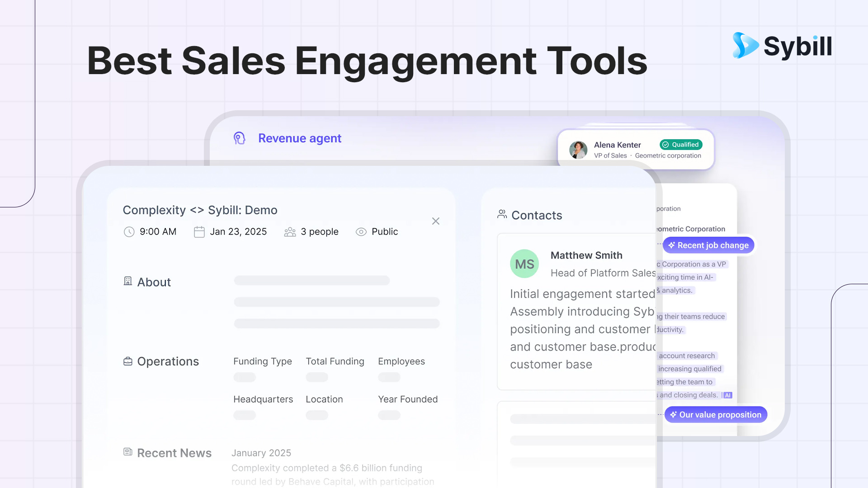Select the 3 people attendee count
Screen dimensions: 868x488
tap(320, 232)
